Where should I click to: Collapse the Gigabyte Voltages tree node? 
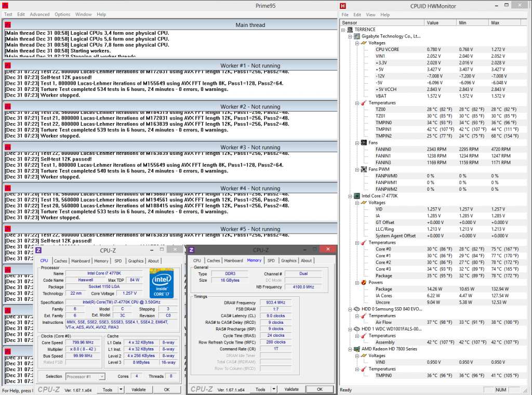357,43
